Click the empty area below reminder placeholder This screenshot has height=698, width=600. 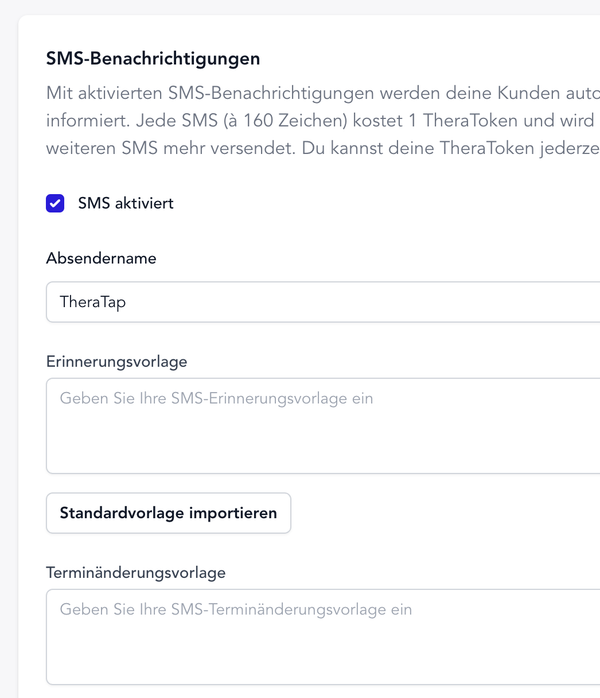click(320, 445)
